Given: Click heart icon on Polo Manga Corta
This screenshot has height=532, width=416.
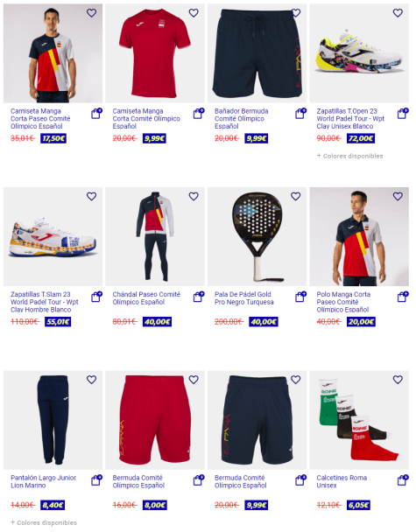Looking at the screenshot, I should [x=398, y=196].
